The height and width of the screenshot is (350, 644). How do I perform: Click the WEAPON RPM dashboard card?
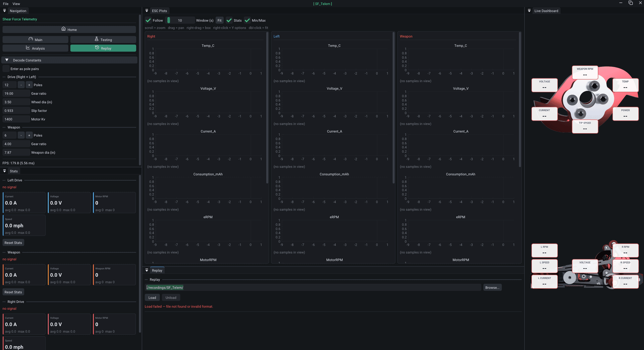[x=585, y=72]
